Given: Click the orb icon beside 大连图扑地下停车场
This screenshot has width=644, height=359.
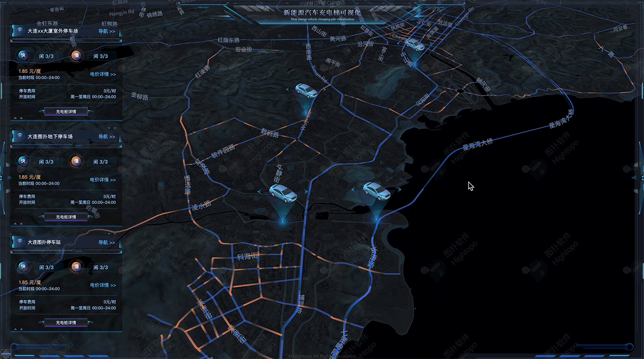Looking at the screenshot, I should click(x=19, y=136).
